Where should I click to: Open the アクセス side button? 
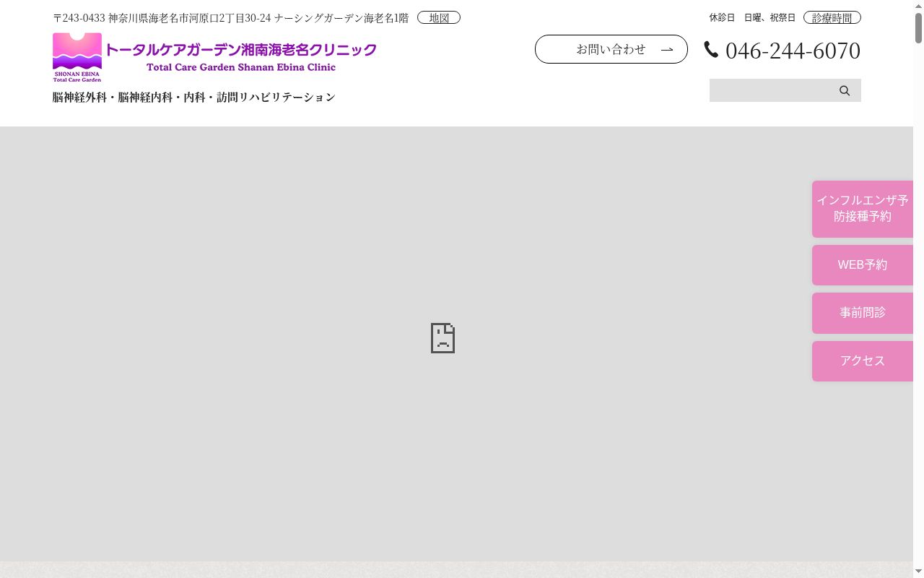pyautogui.click(x=863, y=361)
